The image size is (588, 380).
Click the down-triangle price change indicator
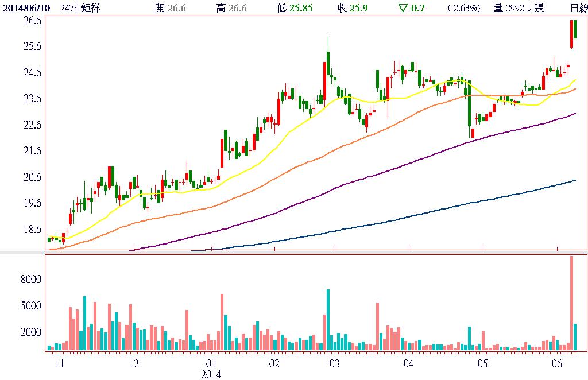click(402, 8)
